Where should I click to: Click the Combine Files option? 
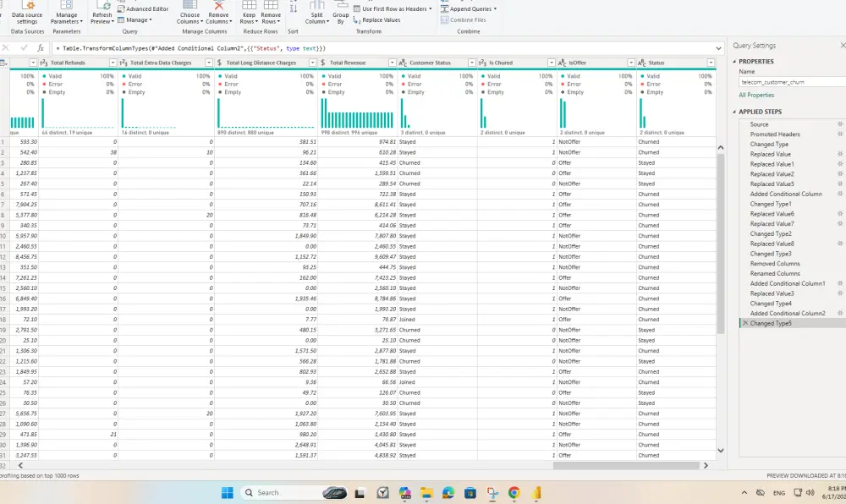point(464,20)
